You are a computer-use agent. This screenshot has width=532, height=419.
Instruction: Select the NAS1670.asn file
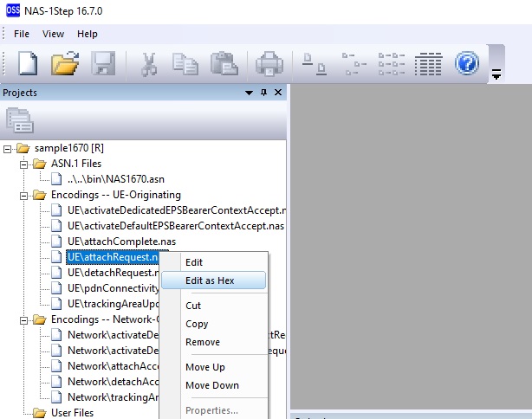coord(116,179)
